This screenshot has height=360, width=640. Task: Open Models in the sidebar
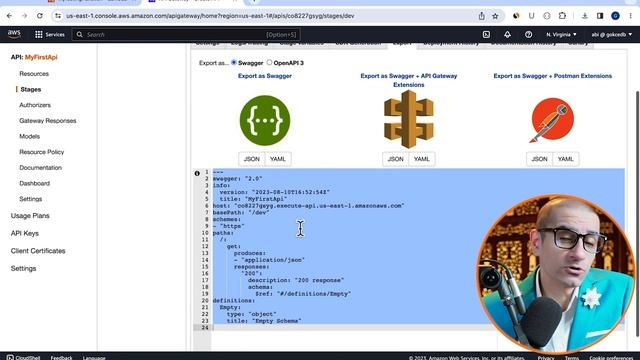pos(29,136)
